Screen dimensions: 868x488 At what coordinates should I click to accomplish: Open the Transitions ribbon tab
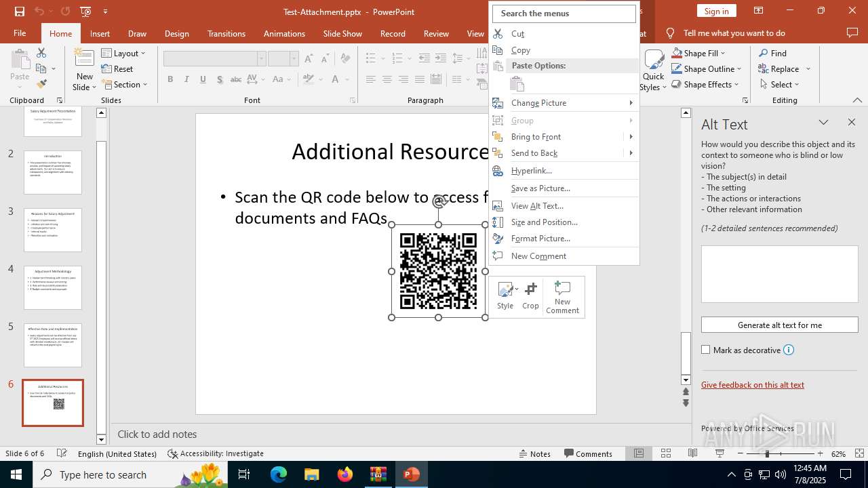coord(226,33)
